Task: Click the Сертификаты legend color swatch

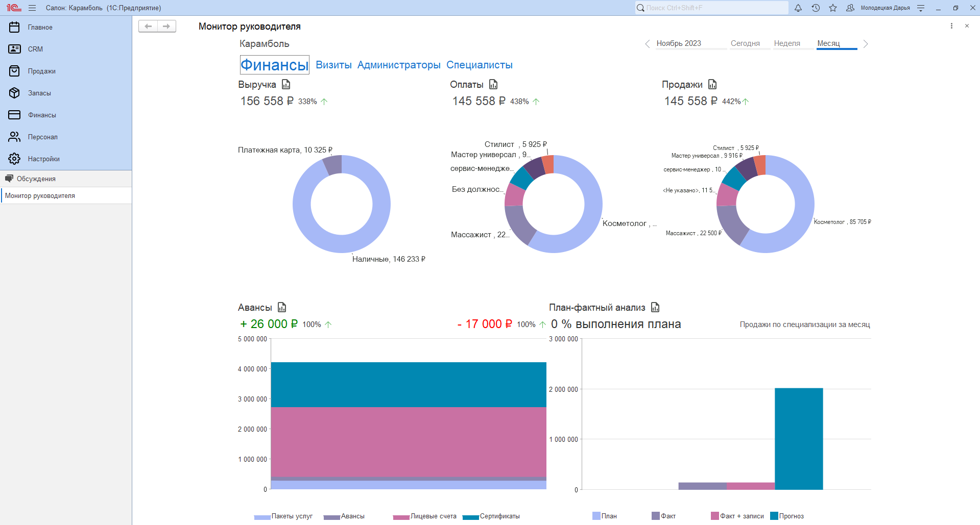Action: tap(470, 517)
